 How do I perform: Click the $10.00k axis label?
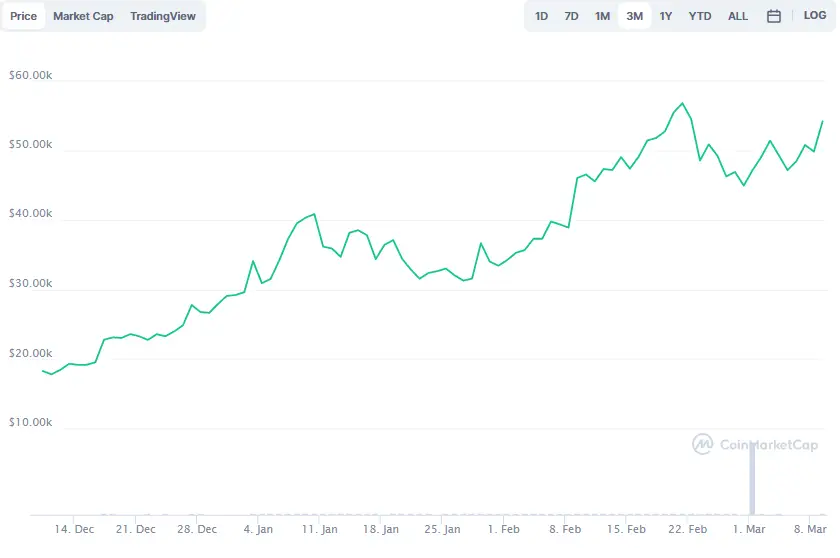pos(31,422)
